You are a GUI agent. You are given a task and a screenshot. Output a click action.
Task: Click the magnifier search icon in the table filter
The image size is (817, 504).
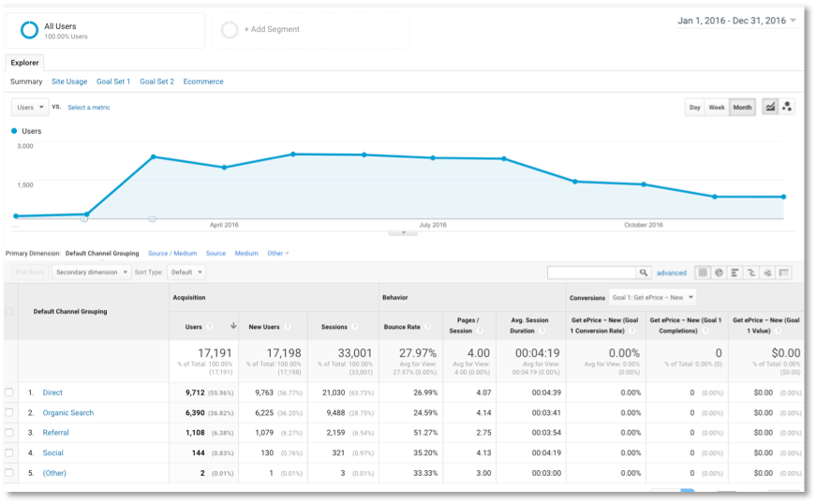[x=644, y=273]
